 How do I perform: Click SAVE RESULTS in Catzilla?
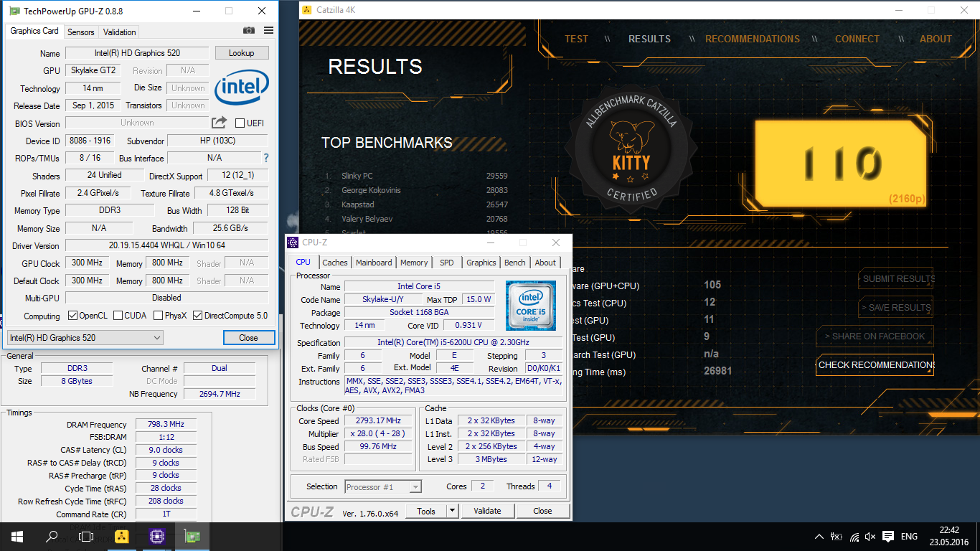[896, 307]
